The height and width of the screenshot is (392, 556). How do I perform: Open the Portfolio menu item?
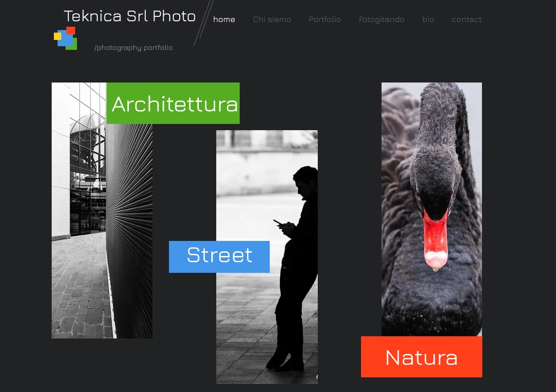(x=325, y=19)
